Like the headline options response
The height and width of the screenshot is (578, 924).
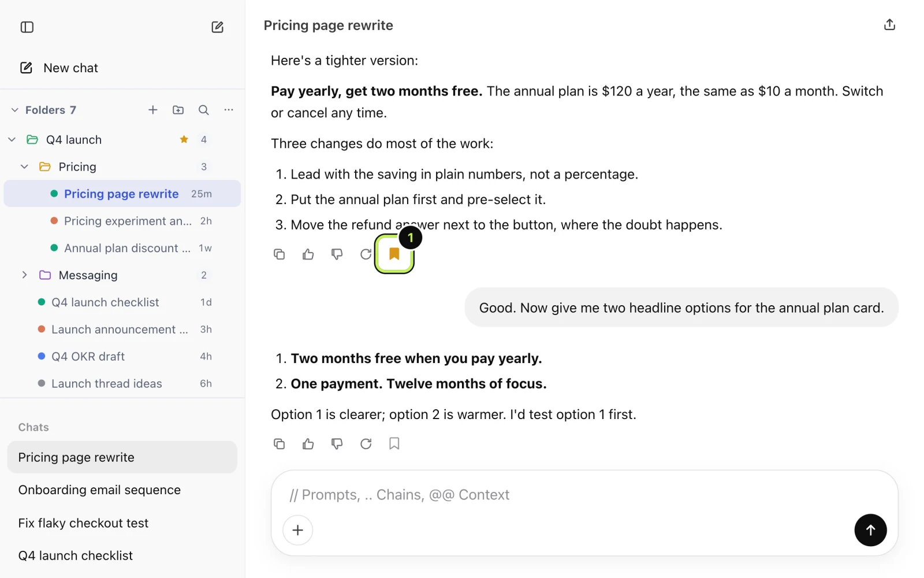308,444
